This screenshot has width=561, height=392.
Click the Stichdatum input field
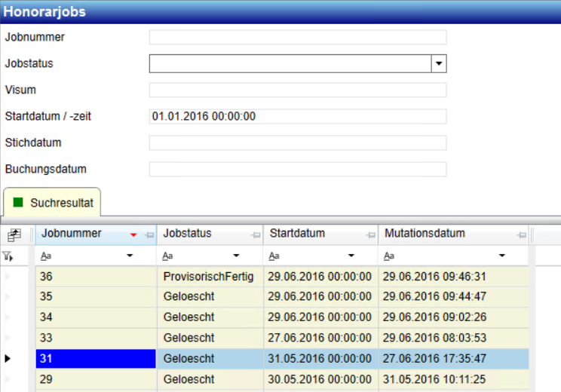pyautogui.click(x=298, y=143)
